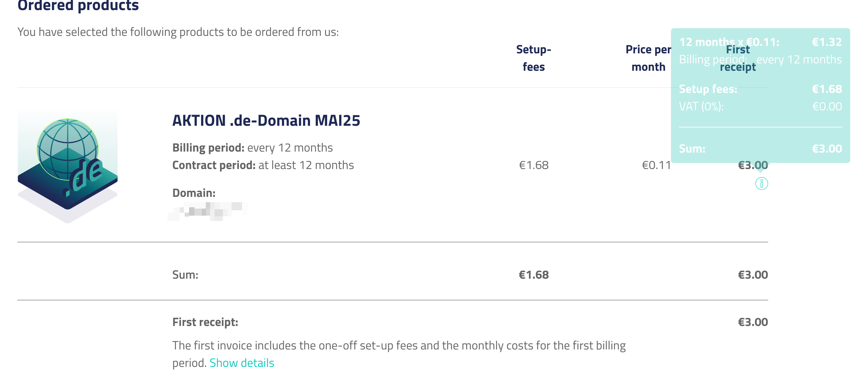Click the AKTION .de-Domain MAI25 product title

(x=266, y=120)
